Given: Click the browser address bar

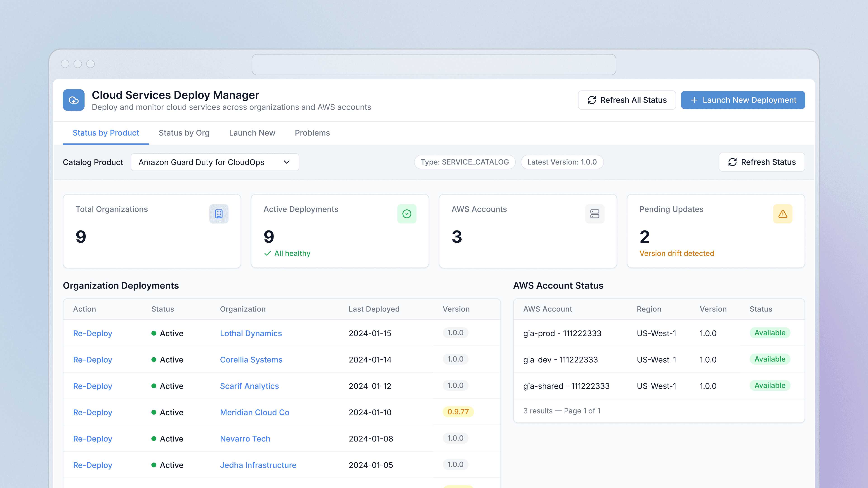Looking at the screenshot, I should point(434,64).
